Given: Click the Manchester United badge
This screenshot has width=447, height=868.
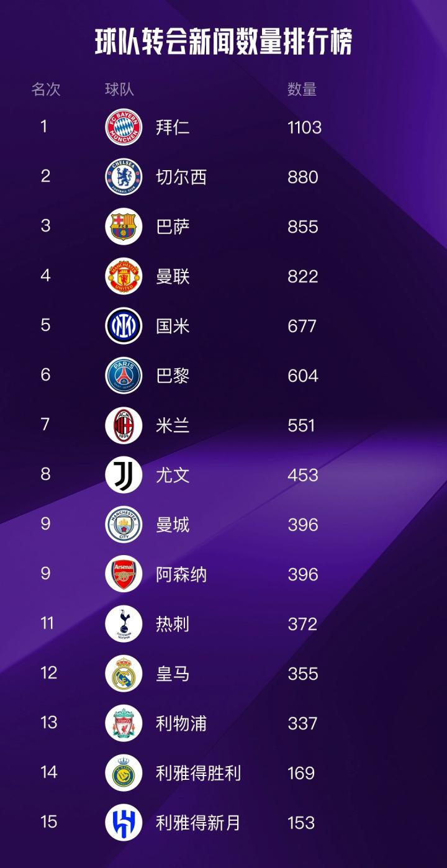Looking at the screenshot, I should point(124,276).
